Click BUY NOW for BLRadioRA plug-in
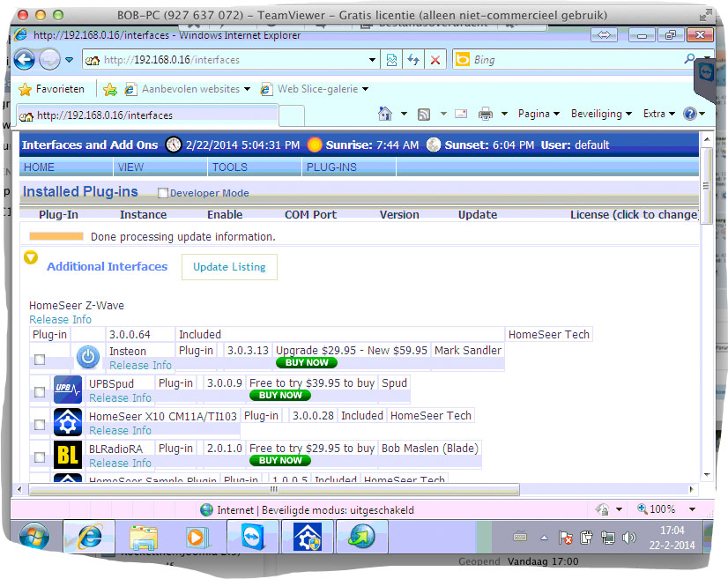The height and width of the screenshot is (579, 728). [280, 460]
